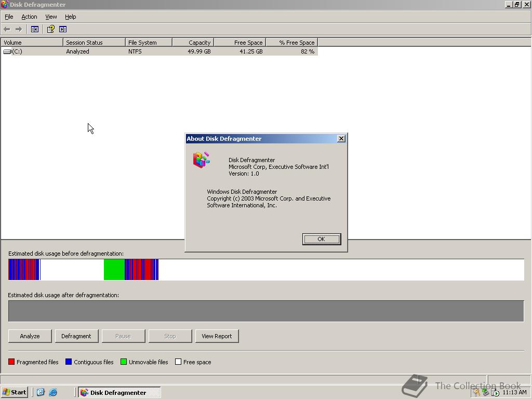Open the File menu

tap(9, 17)
